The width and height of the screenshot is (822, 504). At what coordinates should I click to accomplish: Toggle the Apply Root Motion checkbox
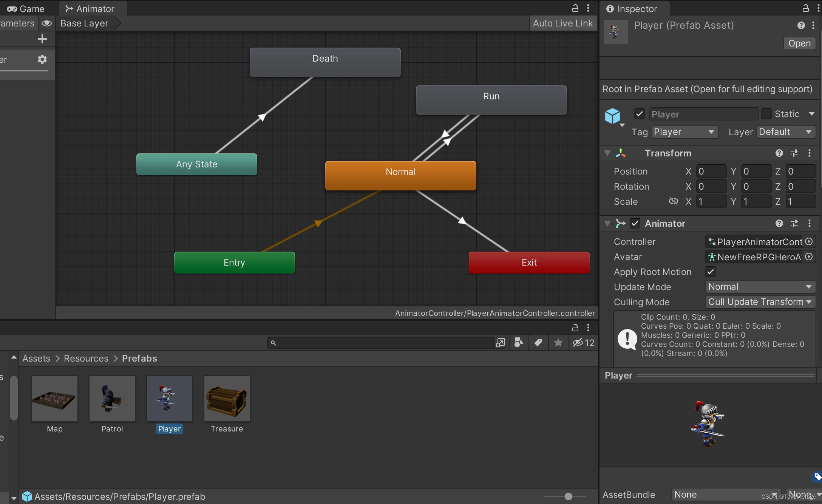click(x=711, y=272)
